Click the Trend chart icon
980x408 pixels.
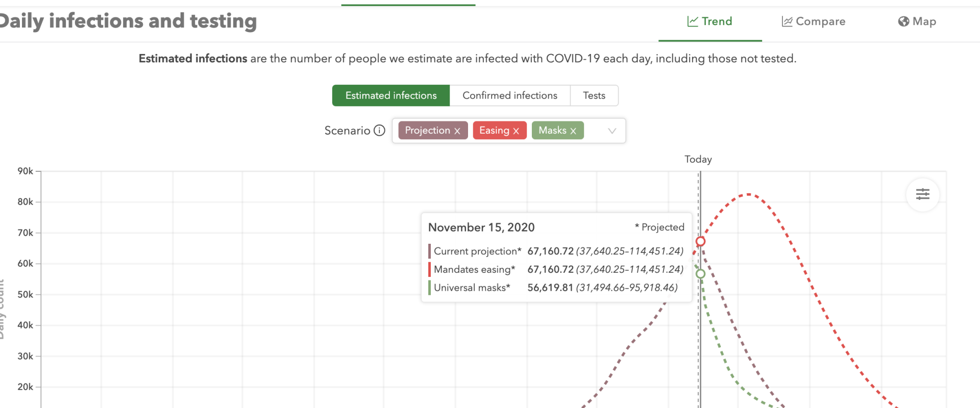(x=693, y=21)
